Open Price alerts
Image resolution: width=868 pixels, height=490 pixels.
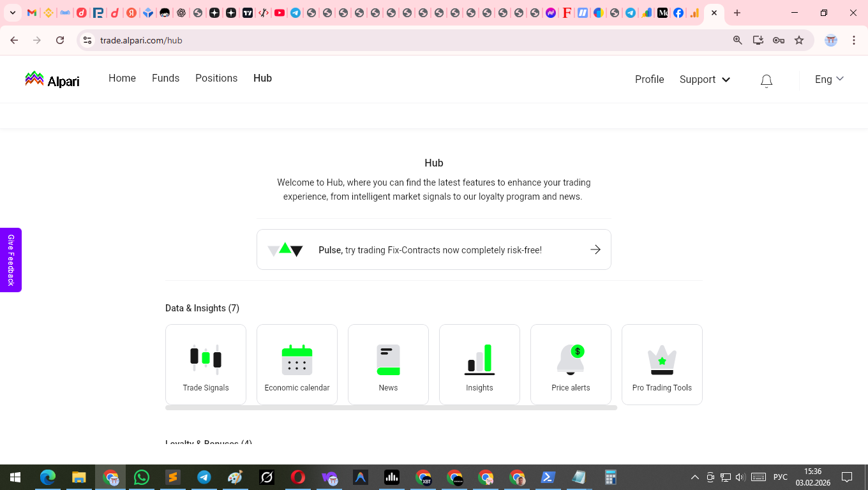571,364
